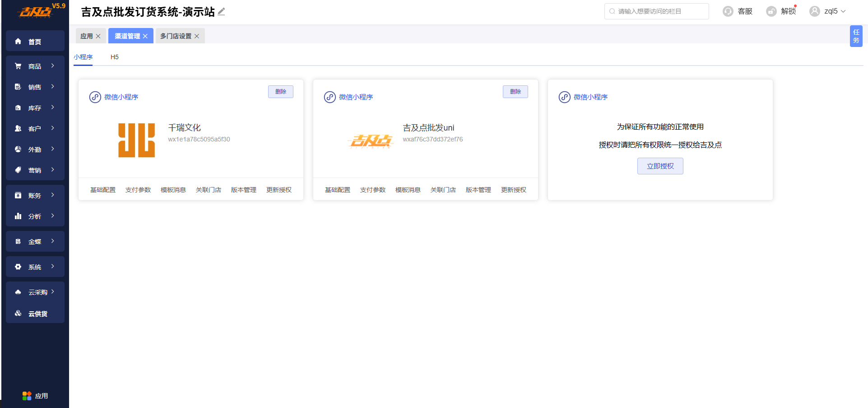Click the 解锁 unlock icon
This screenshot has height=408, width=868.
[x=771, y=11]
